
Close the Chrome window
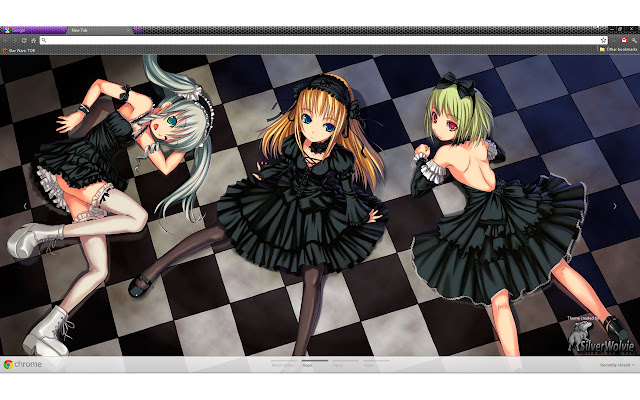(x=632, y=29)
